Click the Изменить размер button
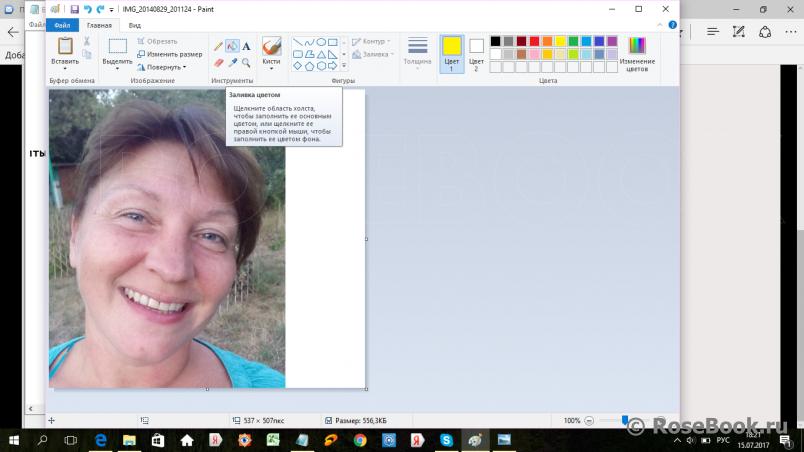804x452 pixels. (x=169, y=54)
